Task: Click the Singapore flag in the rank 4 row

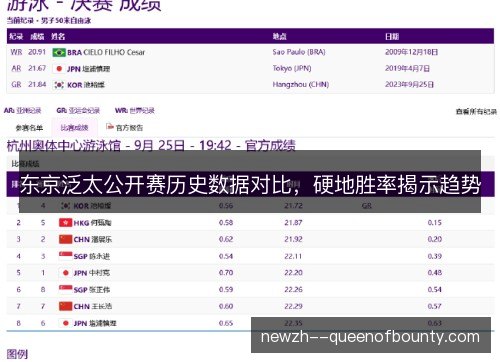Action: click(65, 256)
